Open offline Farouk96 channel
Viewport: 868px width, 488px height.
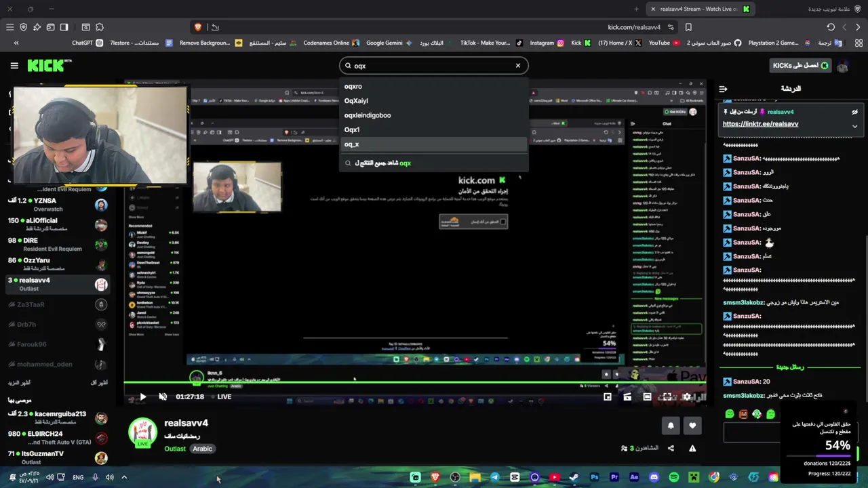point(57,344)
